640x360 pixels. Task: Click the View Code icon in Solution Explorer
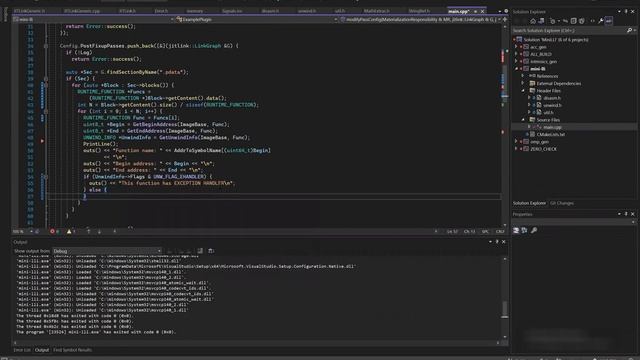pyautogui.click(x=593, y=21)
